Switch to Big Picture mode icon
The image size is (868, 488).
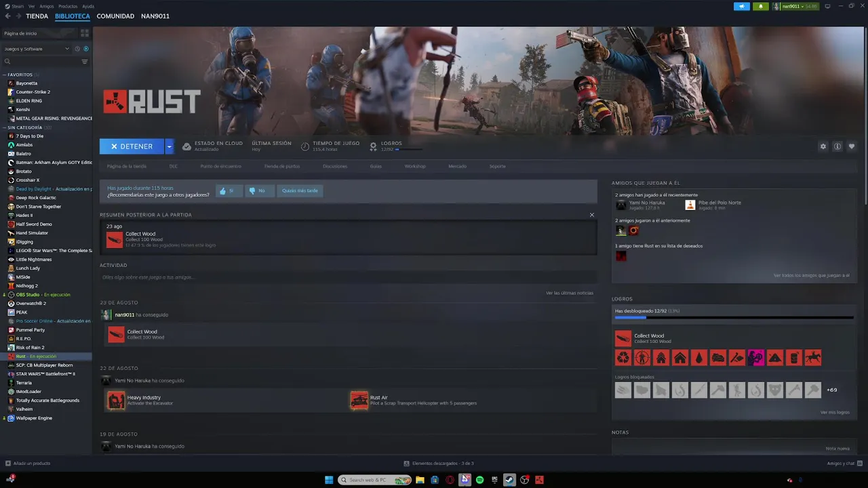point(827,6)
